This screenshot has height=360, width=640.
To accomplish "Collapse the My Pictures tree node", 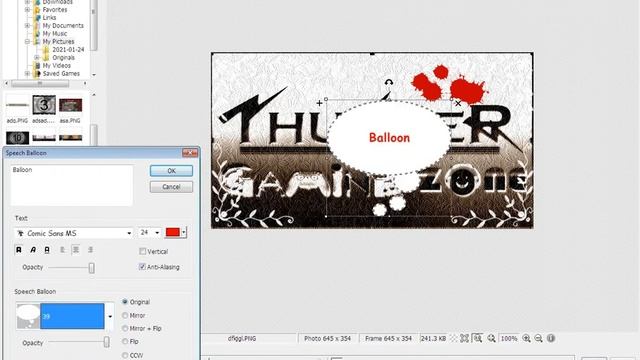I will tap(27, 42).
